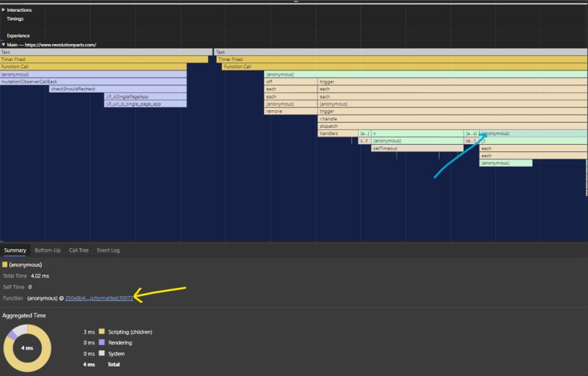Select purple (anonymous) bar above mutationObserverCallBack
The image size is (588, 376).
93,74
